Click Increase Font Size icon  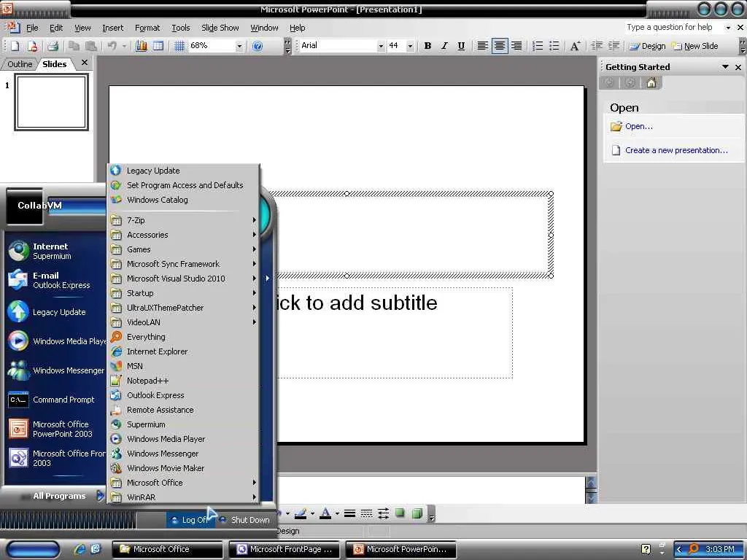click(575, 46)
